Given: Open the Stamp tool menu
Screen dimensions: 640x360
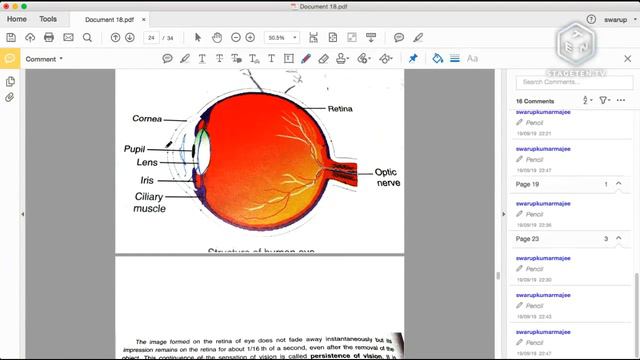Looking at the screenshot, I should coord(342,59).
